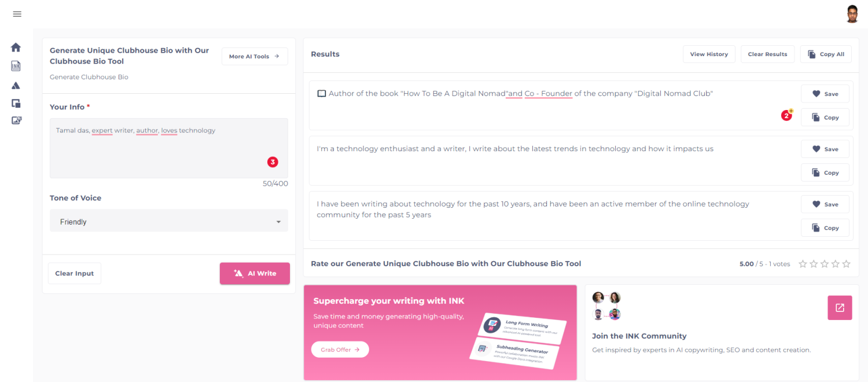Open the INK document editor icon
The height and width of the screenshot is (382, 868).
pyautogui.click(x=16, y=66)
